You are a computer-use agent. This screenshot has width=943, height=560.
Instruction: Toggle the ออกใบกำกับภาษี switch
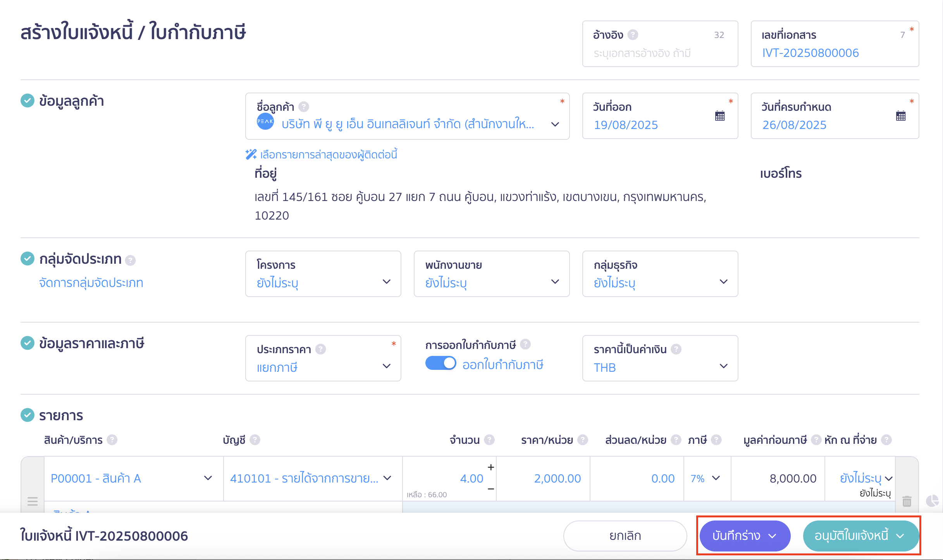(x=441, y=363)
